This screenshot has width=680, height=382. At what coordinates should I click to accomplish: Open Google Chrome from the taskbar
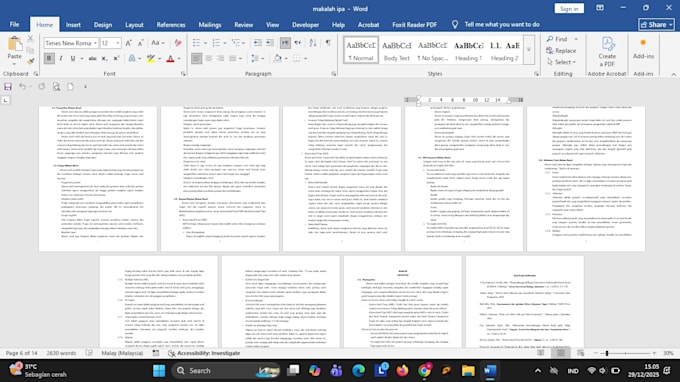(x=425, y=371)
